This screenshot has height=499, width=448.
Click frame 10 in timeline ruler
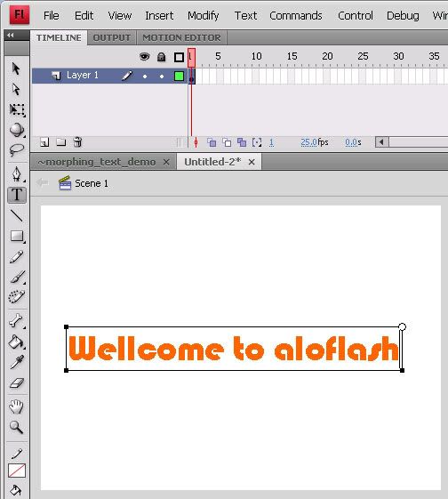(x=256, y=57)
